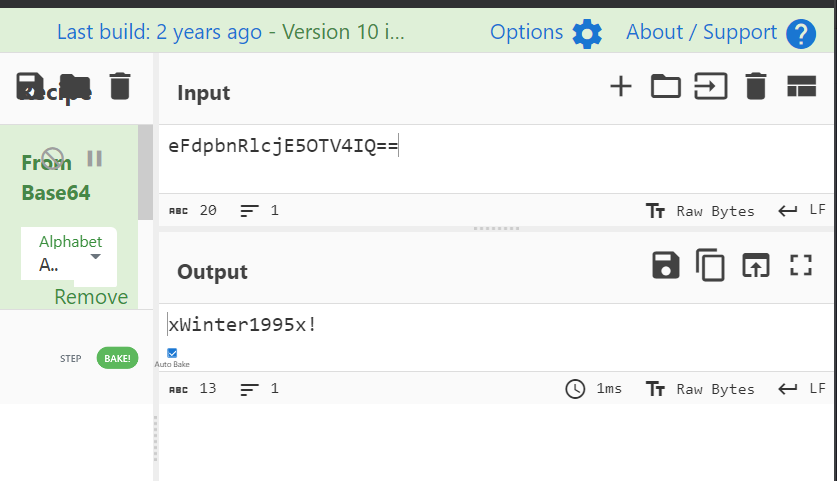Replace input with output
This screenshot has width=837, height=481.
756,265
